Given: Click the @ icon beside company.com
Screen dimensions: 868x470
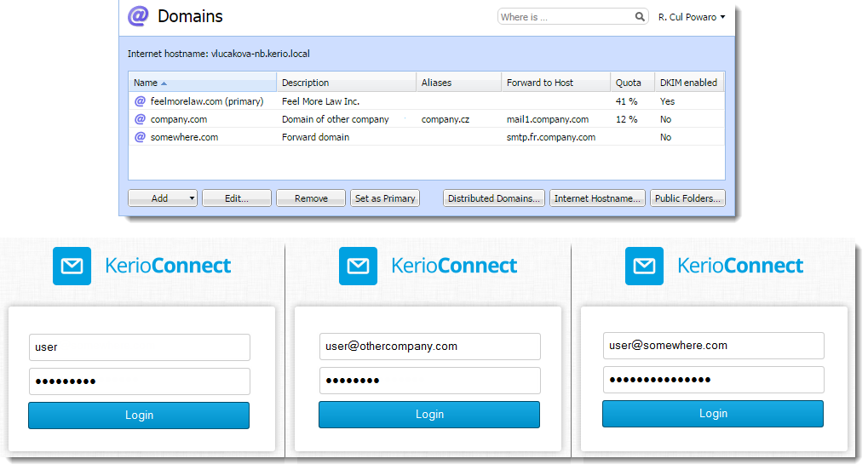Looking at the screenshot, I should (140, 119).
